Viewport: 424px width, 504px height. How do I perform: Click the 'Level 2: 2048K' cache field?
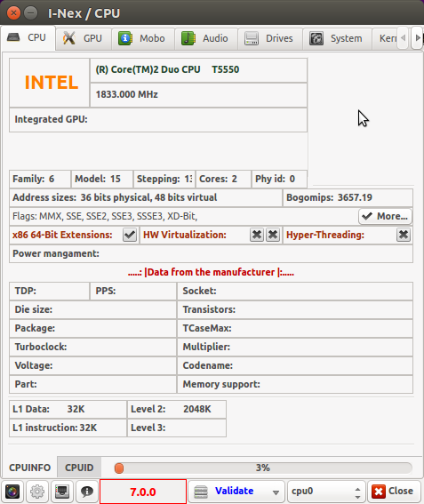177,409
